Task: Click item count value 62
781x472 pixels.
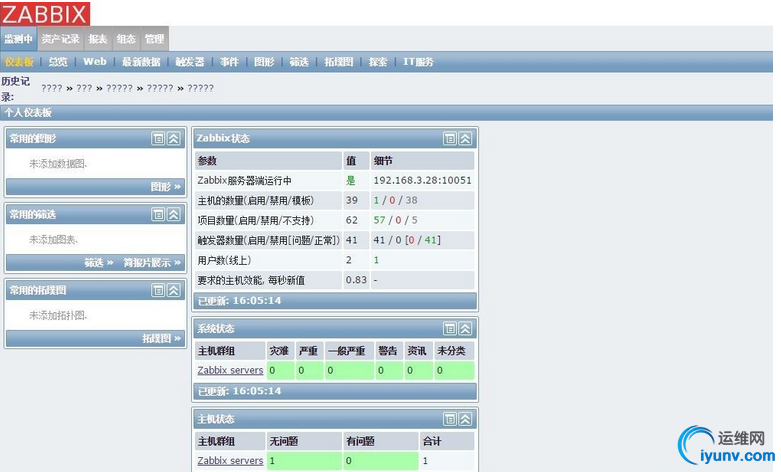Action: pyautogui.click(x=352, y=220)
